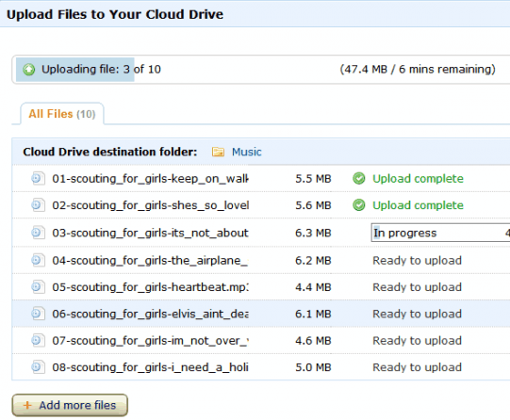The height and width of the screenshot is (420, 510).
Task: Select the 06-scouting_for_girls-elvis_aint_dea row
Action: (x=261, y=314)
